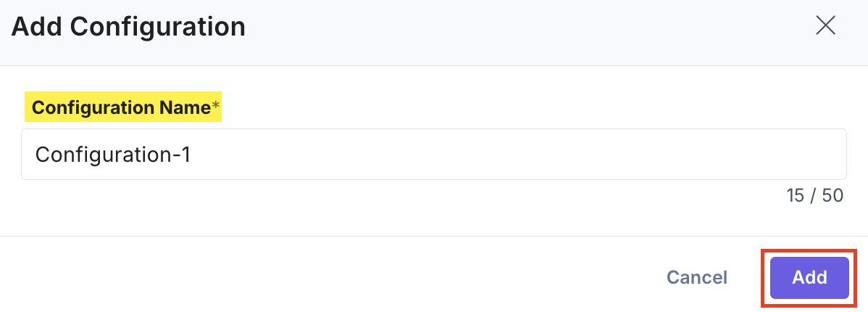
Task: Click the highlighted Configuration Name heading
Action: click(x=121, y=108)
